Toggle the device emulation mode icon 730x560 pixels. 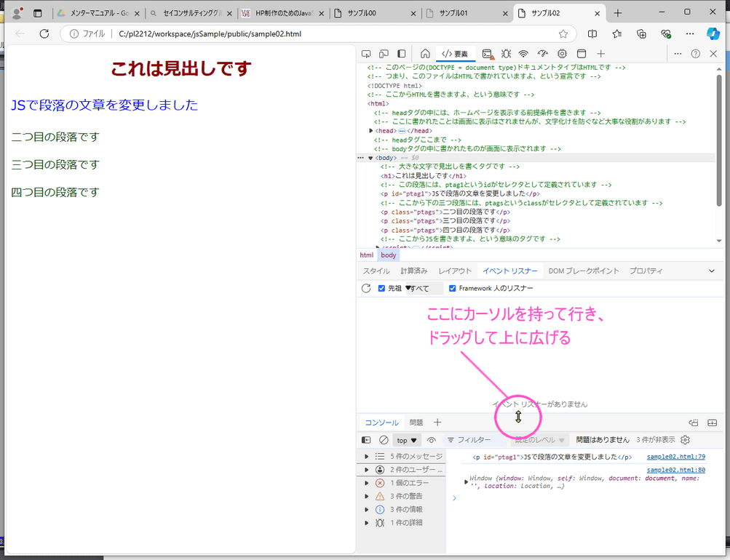[x=384, y=53]
